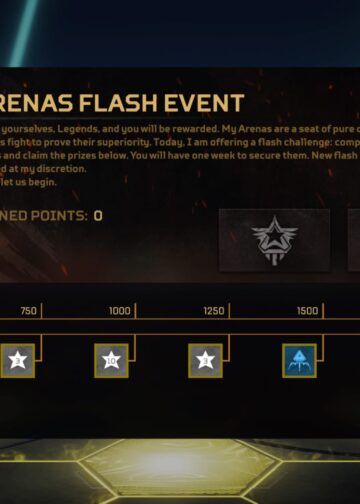360x504 pixels.
Task: Click the 1000 point milestone marker
Action: coord(120,311)
